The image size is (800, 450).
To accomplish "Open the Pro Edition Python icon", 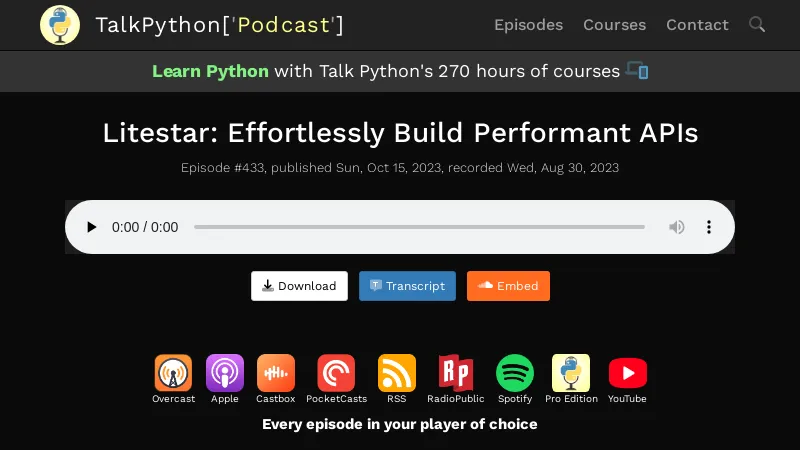I will point(571,373).
